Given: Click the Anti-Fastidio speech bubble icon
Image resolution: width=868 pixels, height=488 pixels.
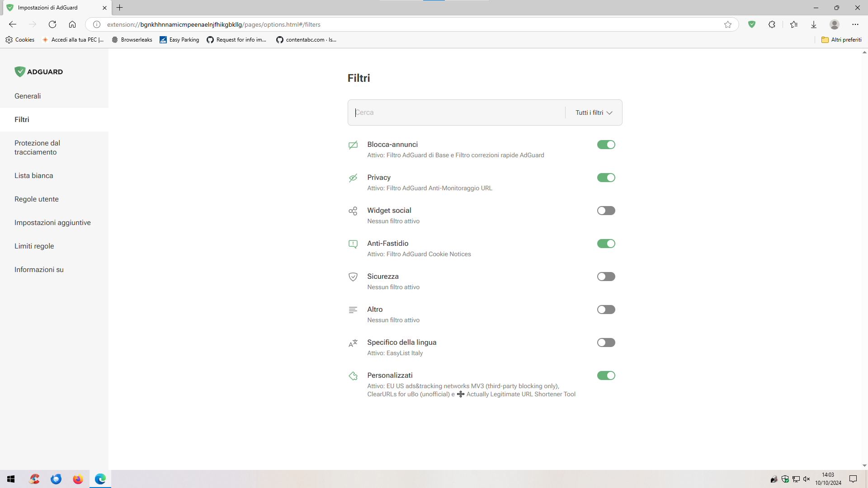Looking at the screenshot, I should click(353, 244).
